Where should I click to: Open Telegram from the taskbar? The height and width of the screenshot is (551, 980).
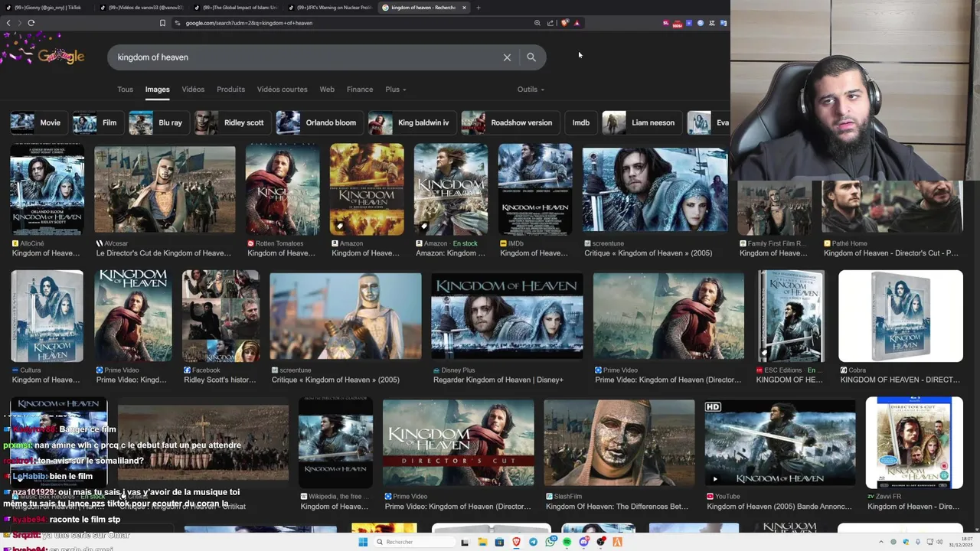(533, 542)
